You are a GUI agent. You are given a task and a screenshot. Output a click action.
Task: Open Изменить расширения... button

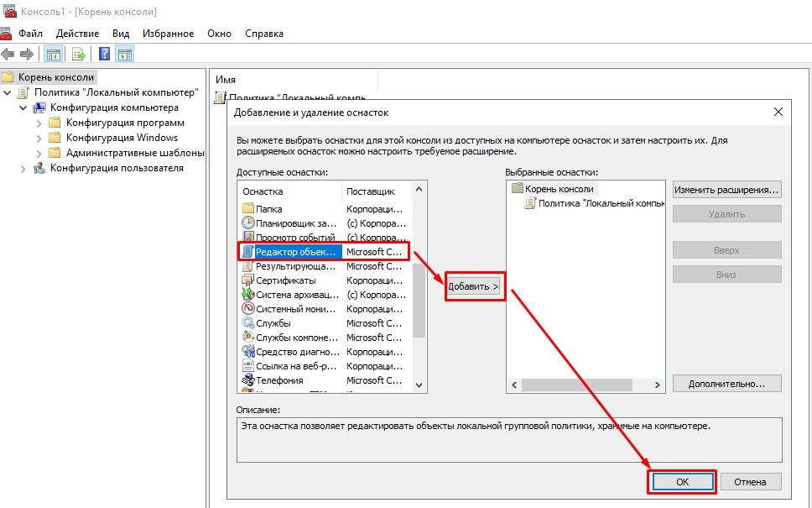pos(726,190)
